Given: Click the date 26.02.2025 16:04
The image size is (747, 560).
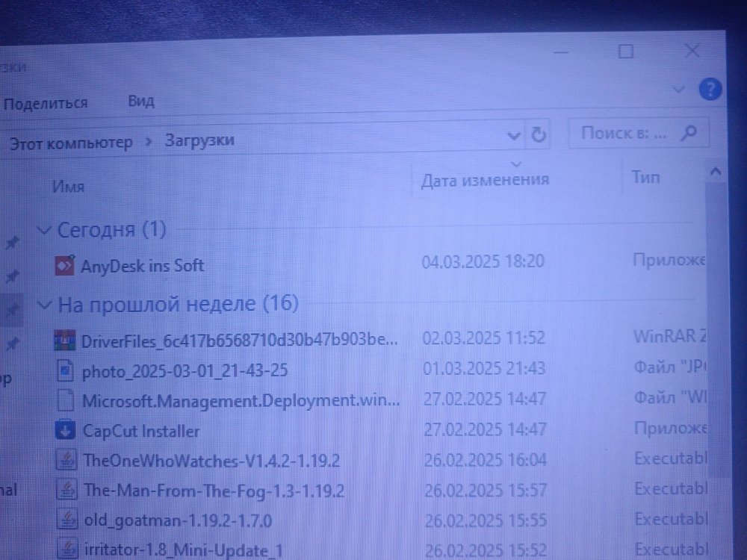Looking at the screenshot, I should click(485, 459).
